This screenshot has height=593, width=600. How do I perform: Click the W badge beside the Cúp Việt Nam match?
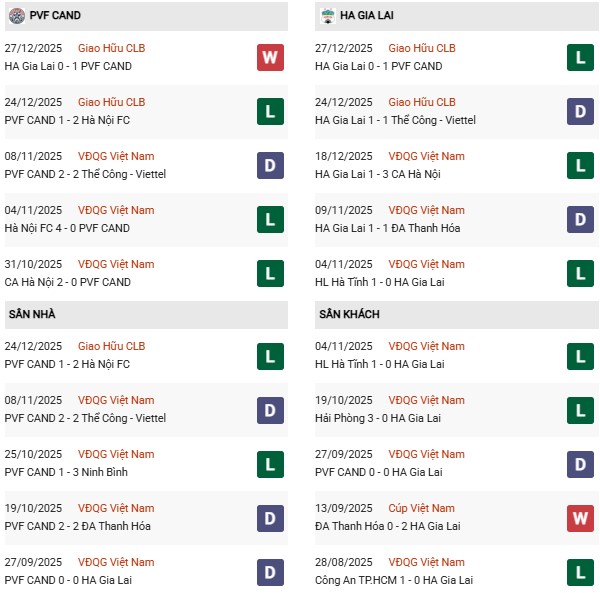click(x=580, y=517)
